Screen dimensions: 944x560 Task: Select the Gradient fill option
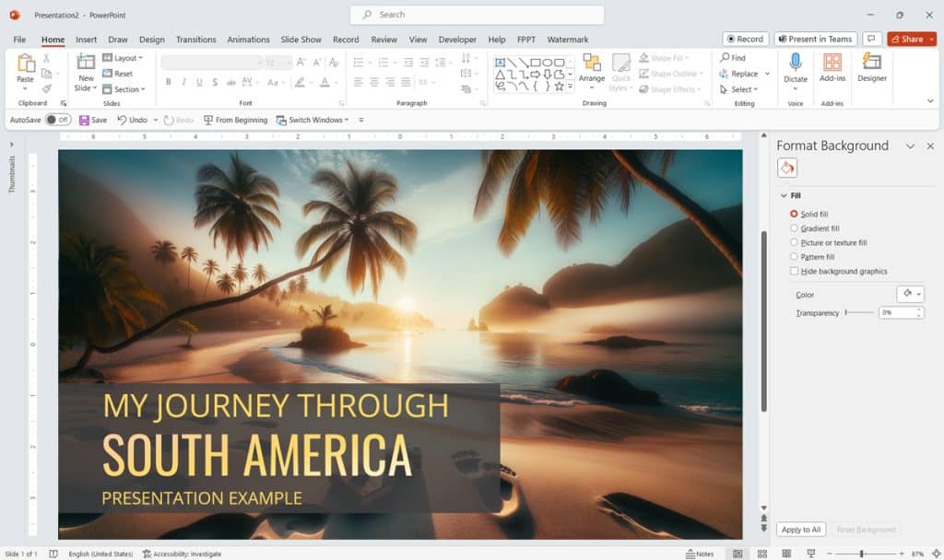click(794, 227)
